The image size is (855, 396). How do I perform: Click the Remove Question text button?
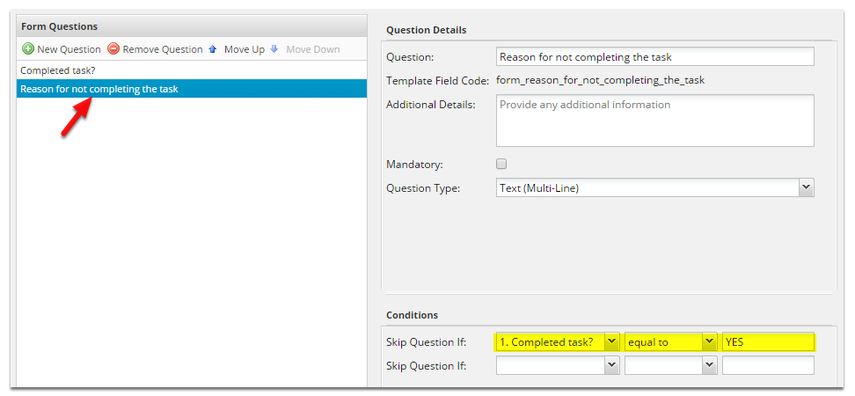click(162, 50)
